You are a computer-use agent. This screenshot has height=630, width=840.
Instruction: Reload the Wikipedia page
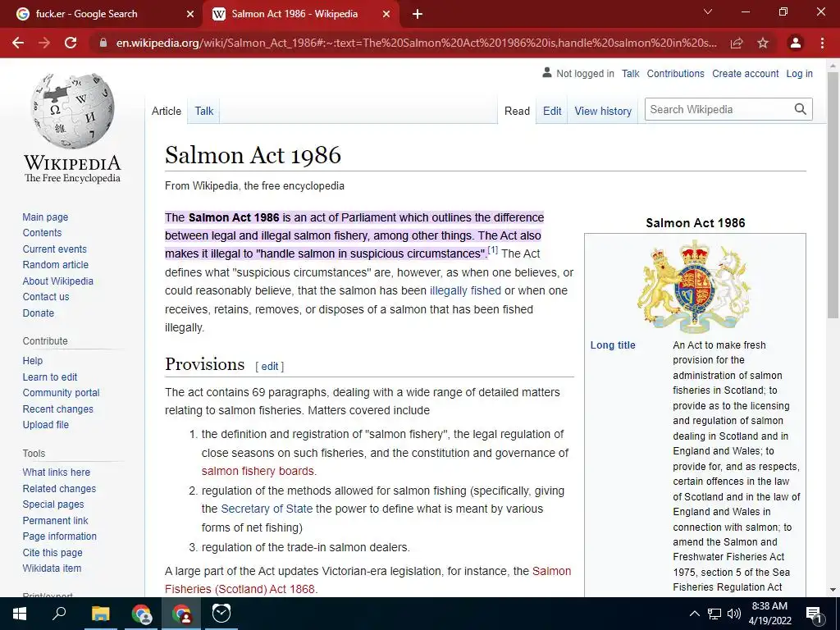point(71,43)
